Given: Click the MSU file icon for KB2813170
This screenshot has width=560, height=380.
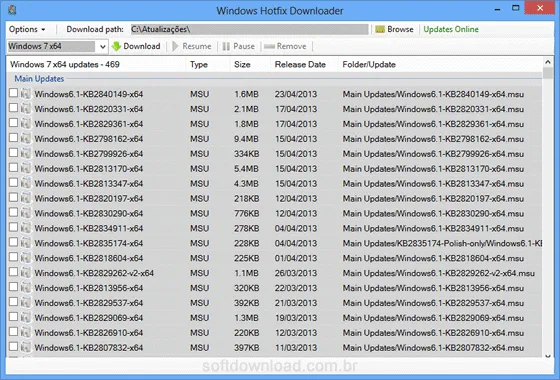Looking at the screenshot, I should (26, 168).
